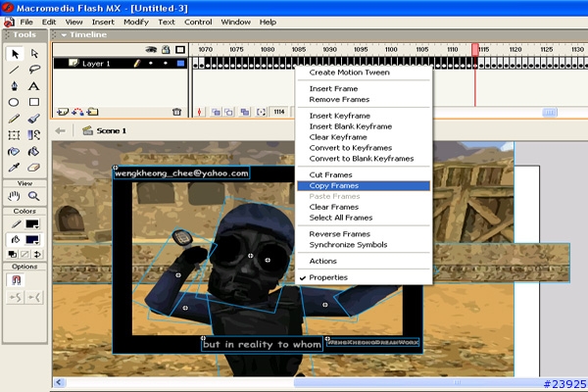Viewport: 588px width, 392px height.
Task: Select the Line tool
Action: tap(14, 70)
